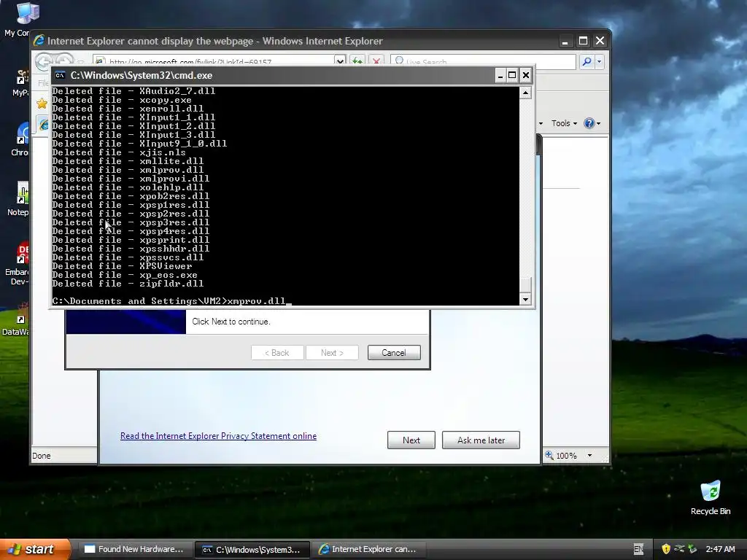The width and height of the screenshot is (747, 560).
Task: Click the Safely Remove Hardware tray icon
Action: 679,549
